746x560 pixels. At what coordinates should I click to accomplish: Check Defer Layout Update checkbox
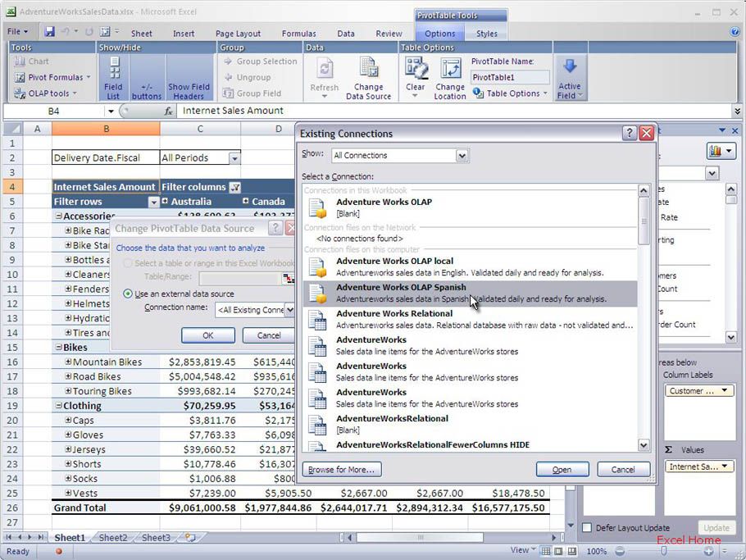(x=587, y=528)
